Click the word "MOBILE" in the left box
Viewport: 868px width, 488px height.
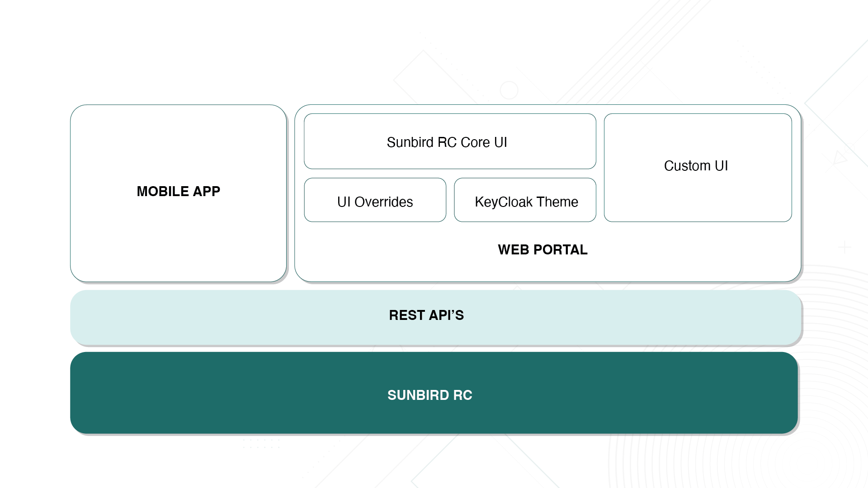click(x=163, y=192)
